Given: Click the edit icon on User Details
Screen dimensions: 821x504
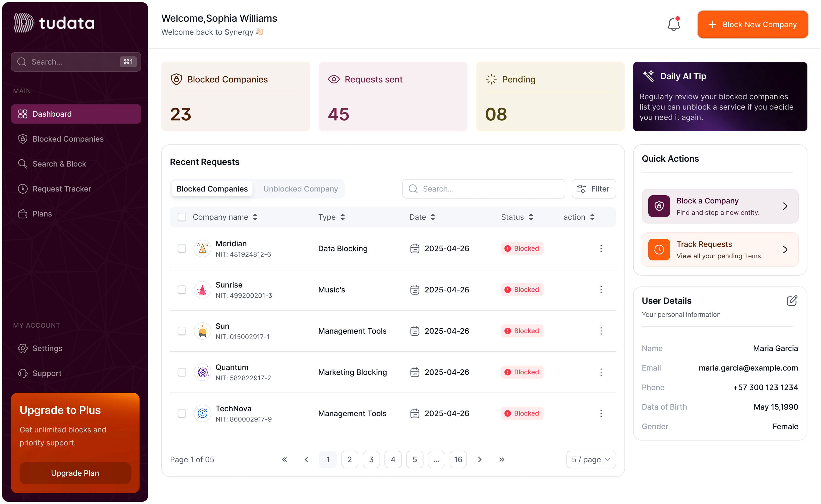Looking at the screenshot, I should pyautogui.click(x=792, y=301).
